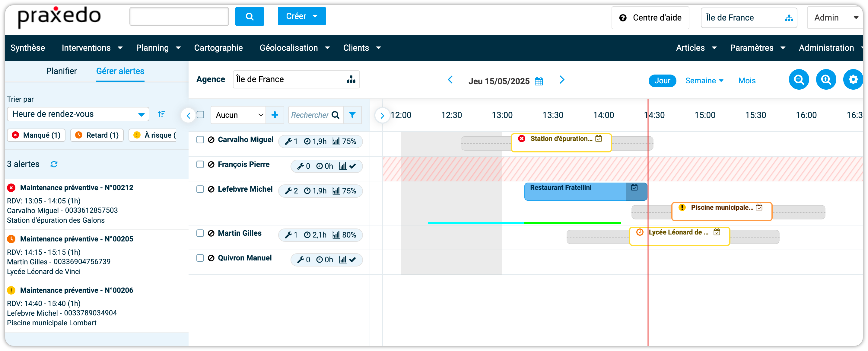This screenshot has height=351, width=868.
Task: Select the Gérer alertes tab
Action: click(x=120, y=71)
